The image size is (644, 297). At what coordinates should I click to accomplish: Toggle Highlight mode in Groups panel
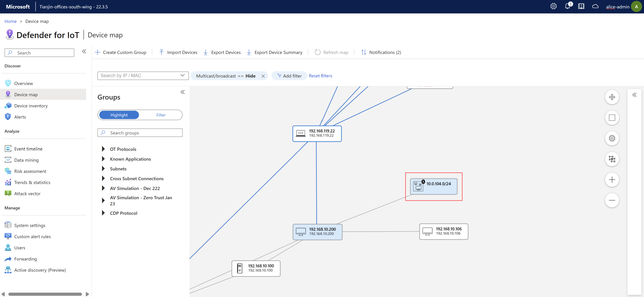point(119,115)
